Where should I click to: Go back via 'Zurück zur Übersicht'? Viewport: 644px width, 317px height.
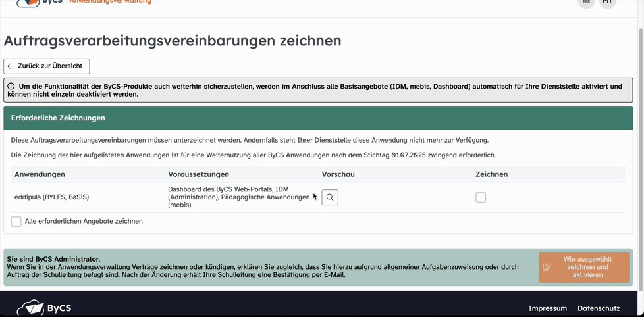[46, 66]
